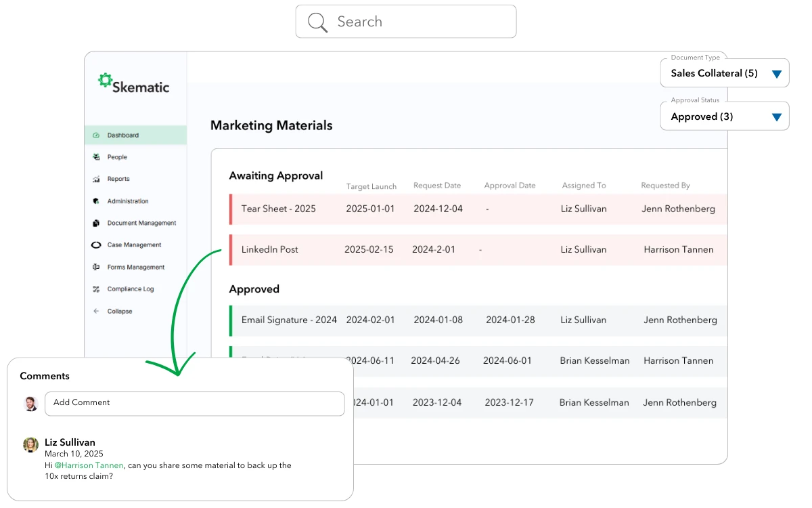The image size is (812, 508).
Task: Go to Compliance Log in sidebar
Action: coord(131,289)
